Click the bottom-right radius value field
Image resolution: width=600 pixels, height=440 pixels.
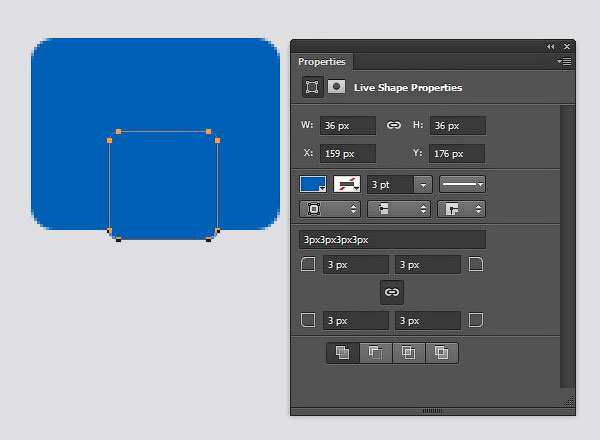click(x=428, y=321)
